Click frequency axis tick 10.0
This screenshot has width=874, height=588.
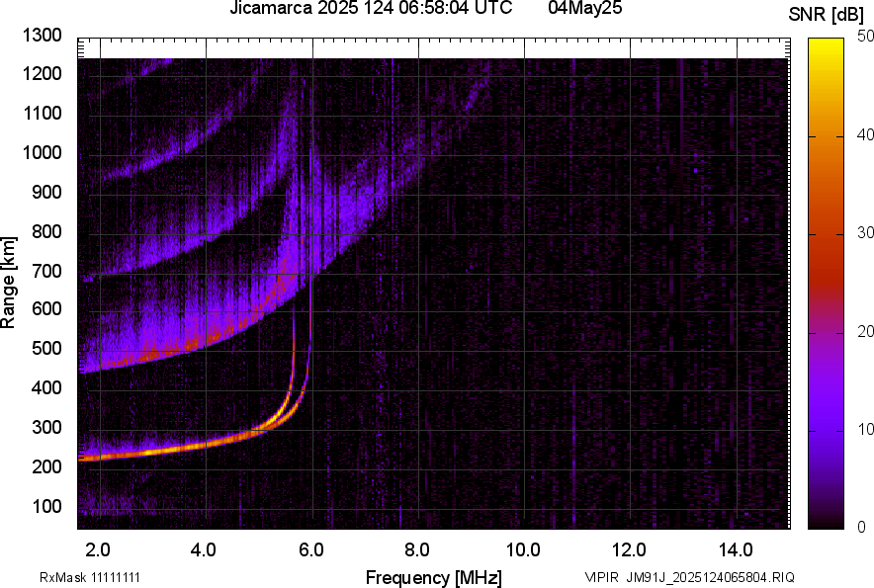tap(523, 550)
